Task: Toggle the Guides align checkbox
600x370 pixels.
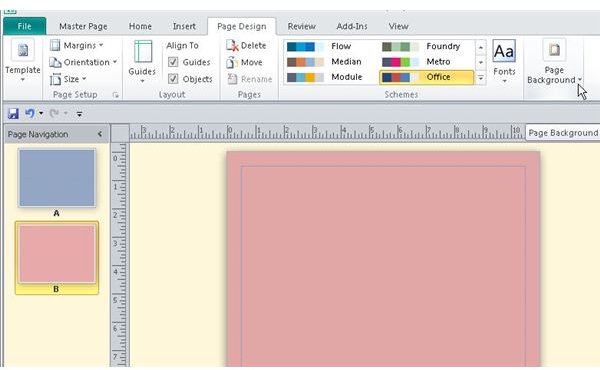Action: coord(173,62)
